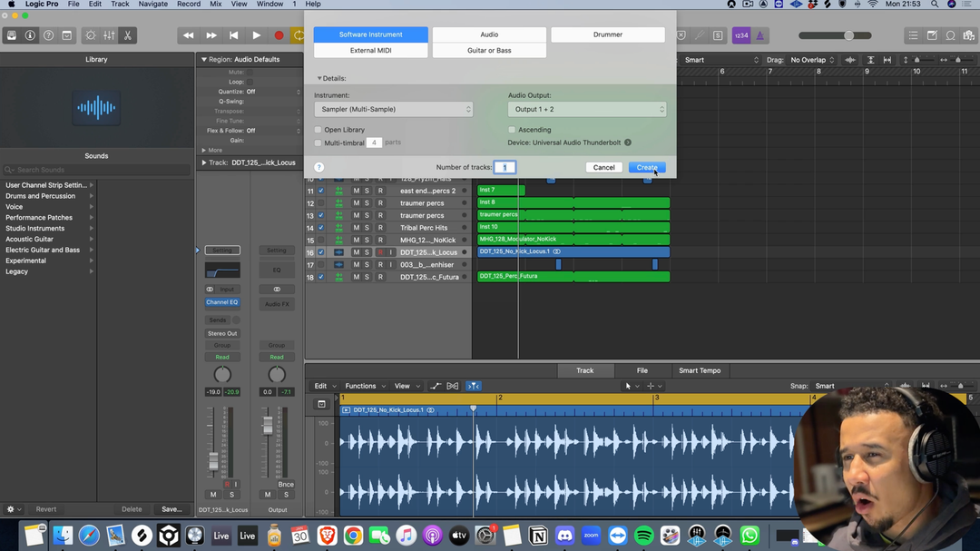Open the File menu in menu bar
This screenshot has width=980, height=551.
click(73, 5)
